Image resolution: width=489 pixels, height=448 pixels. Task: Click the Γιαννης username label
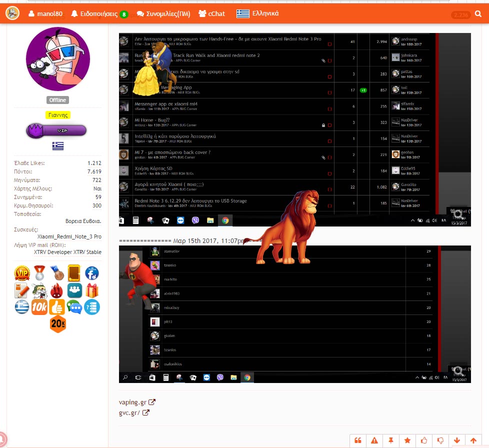58,115
